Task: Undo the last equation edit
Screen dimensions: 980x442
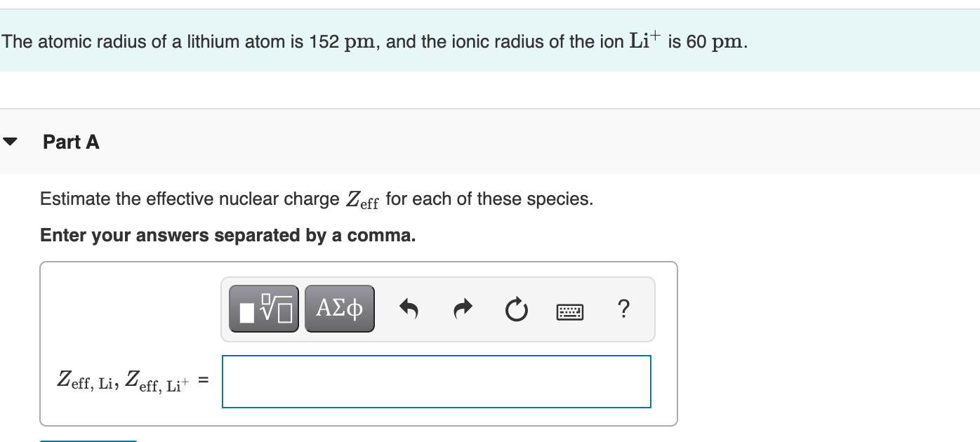Action: (409, 309)
